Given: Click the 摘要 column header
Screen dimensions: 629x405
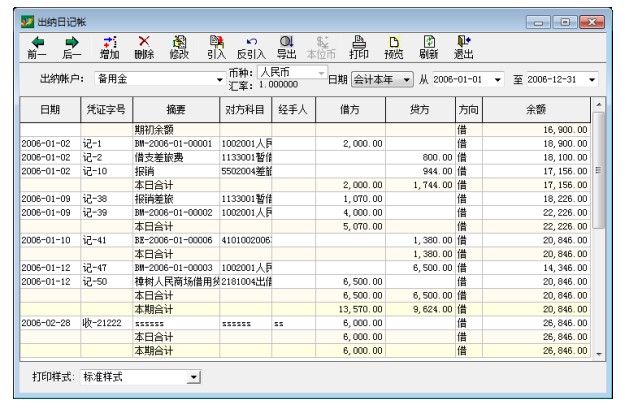Looking at the screenshot, I should [x=176, y=109].
